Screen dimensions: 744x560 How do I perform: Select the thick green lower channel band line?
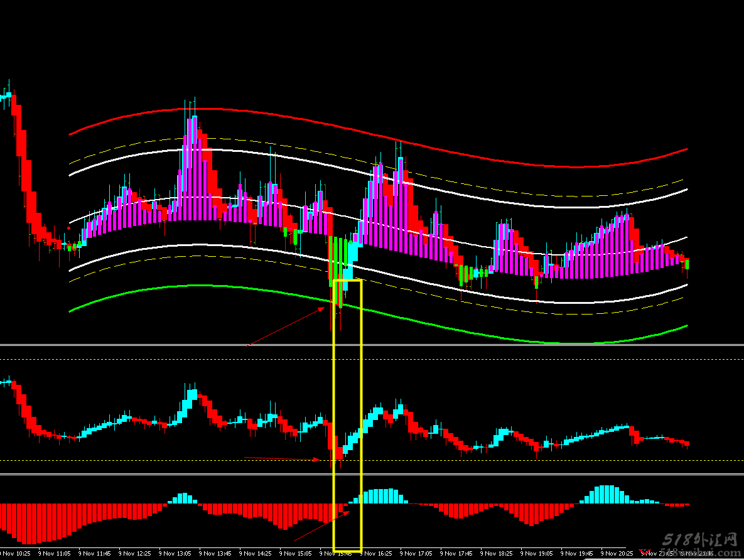188,286
